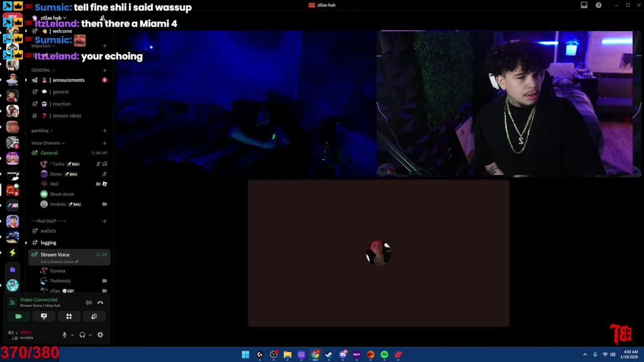The width and height of the screenshot is (644, 362).
Task: Open Google Chrome from taskbar
Action: pos(315,354)
